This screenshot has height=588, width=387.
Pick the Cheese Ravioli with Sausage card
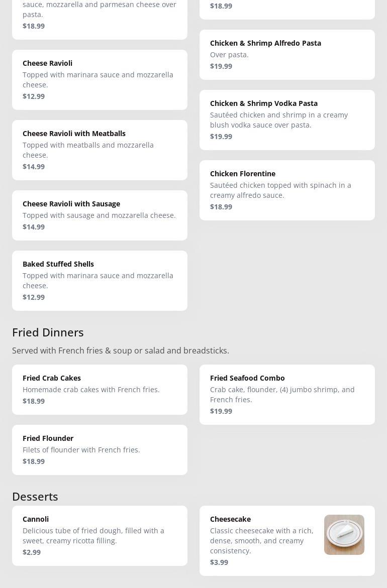(100, 215)
